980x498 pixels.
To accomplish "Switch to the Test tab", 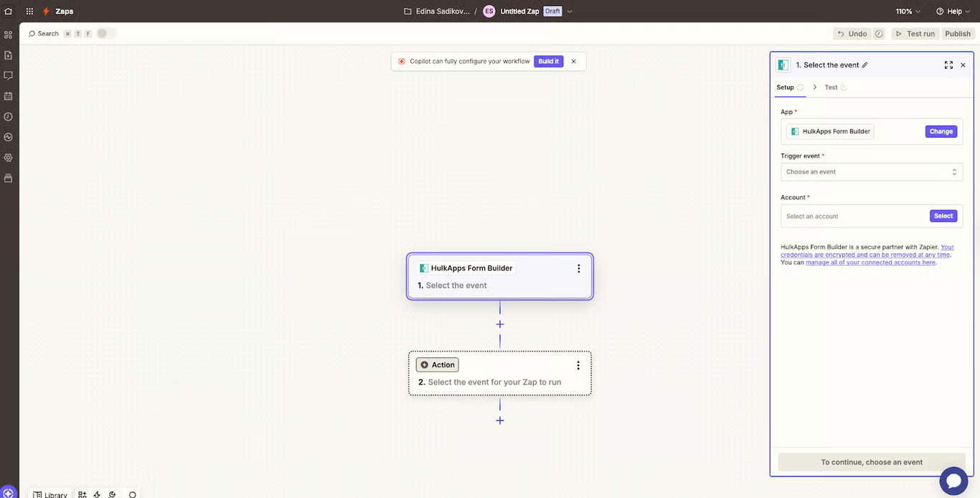I will point(836,88).
